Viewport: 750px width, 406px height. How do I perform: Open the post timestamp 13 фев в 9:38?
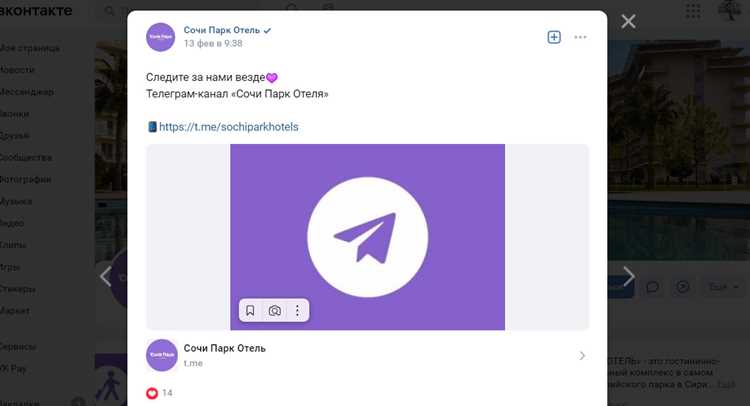click(213, 44)
